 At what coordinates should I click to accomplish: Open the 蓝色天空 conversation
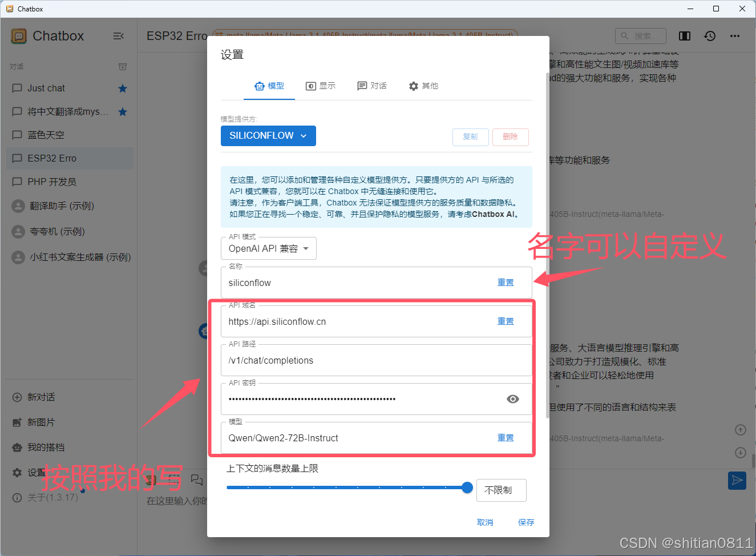click(70, 135)
